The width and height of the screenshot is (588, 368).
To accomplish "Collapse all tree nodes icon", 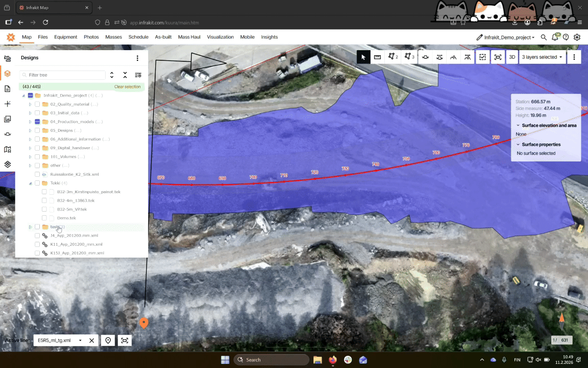I will click(x=125, y=75).
